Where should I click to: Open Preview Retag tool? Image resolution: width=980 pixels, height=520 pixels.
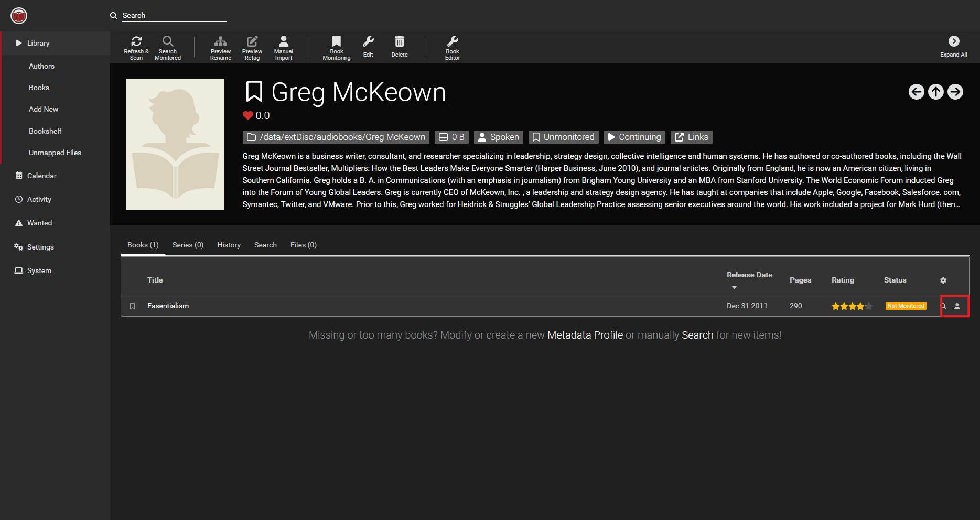tap(252, 41)
